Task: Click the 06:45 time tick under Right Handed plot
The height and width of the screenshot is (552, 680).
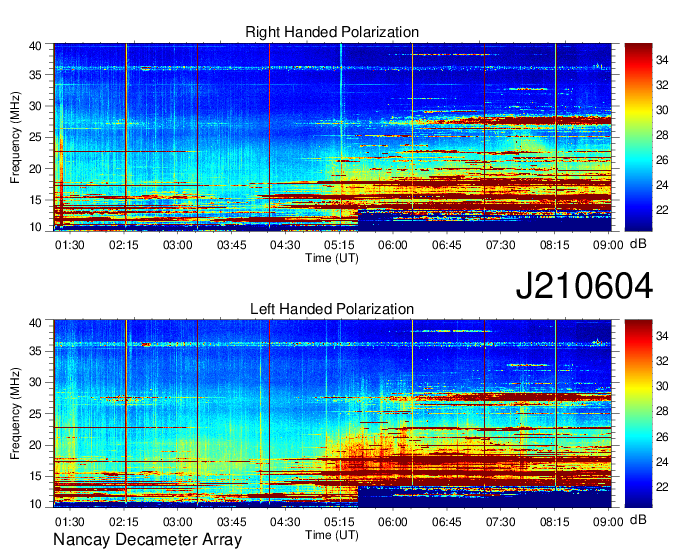Action: pyautogui.click(x=447, y=245)
